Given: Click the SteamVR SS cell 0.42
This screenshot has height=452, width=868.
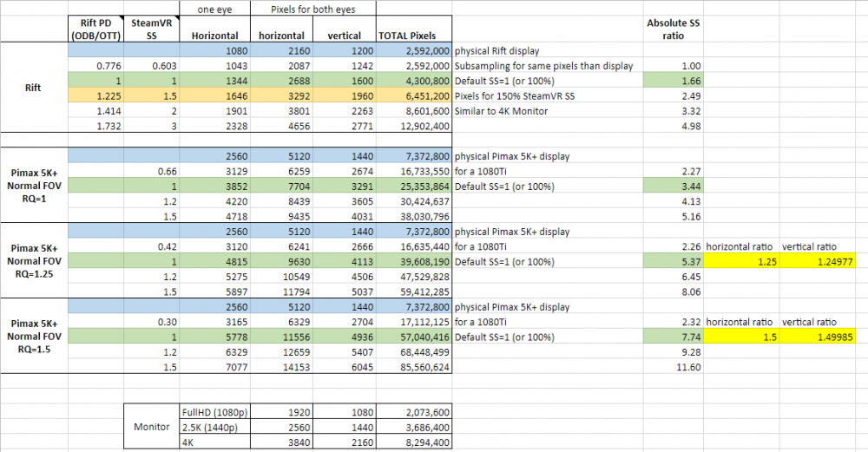Looking at the screenshot, I should click(x=152, y=246).
